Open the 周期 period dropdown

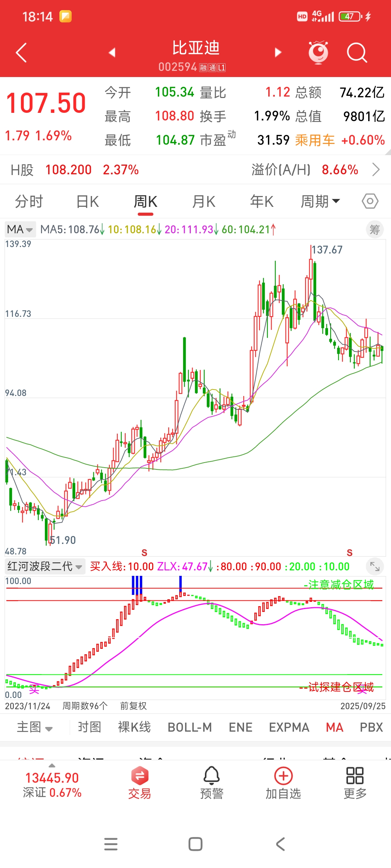click(x=320, y=201)
